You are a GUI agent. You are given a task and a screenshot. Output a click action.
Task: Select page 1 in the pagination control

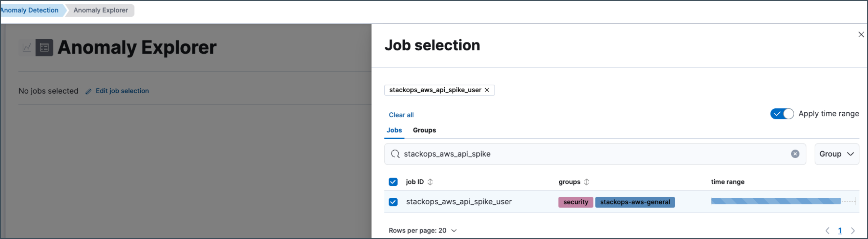[840, 231]
